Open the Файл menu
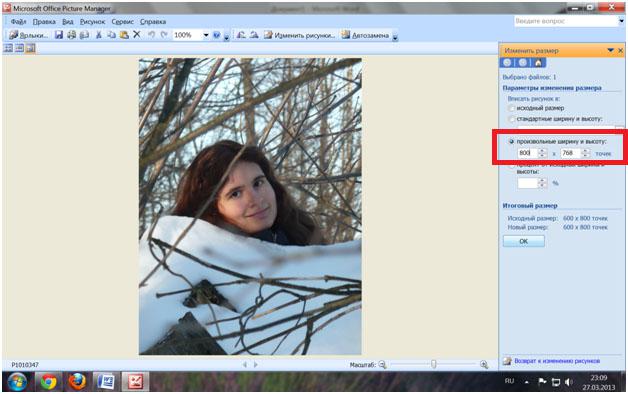 pyautogui.click(x=18, y=22)
